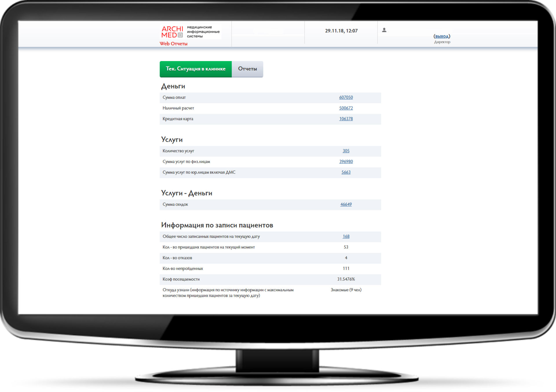This screenshot has width=556, height=392.
Task: Open юр.лицам включая ДМС value 5663
Action: [x=346, y=172]
